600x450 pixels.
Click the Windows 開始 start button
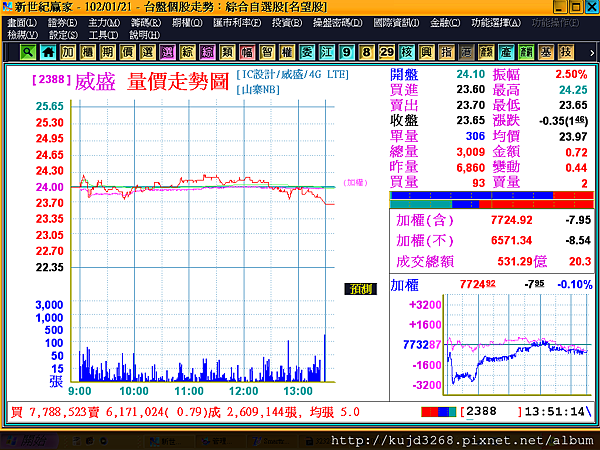coord(28,441)
